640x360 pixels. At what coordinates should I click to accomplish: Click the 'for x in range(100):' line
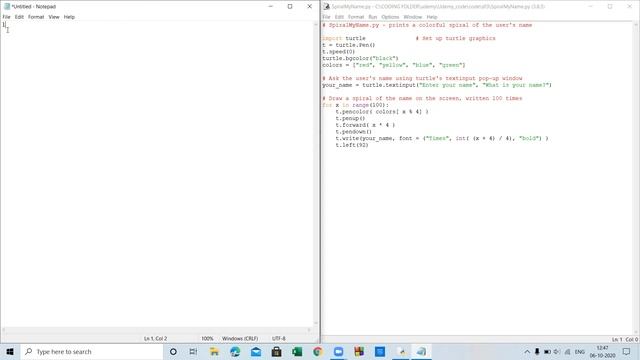356,105
